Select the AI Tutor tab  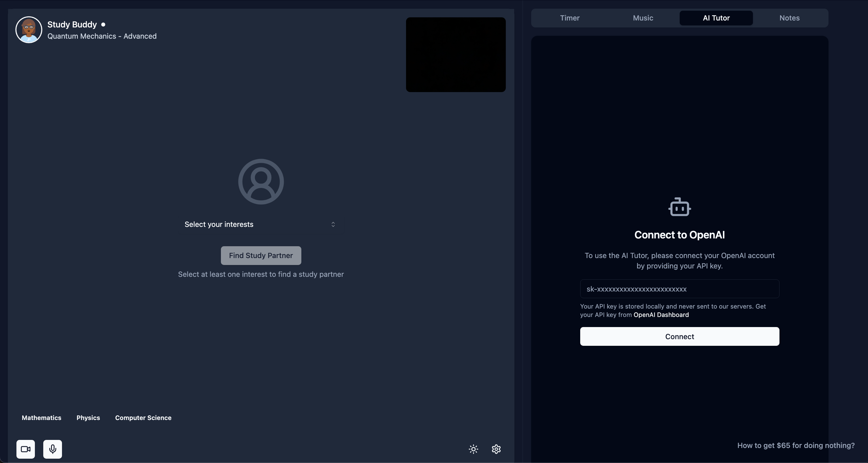point(716,18)
